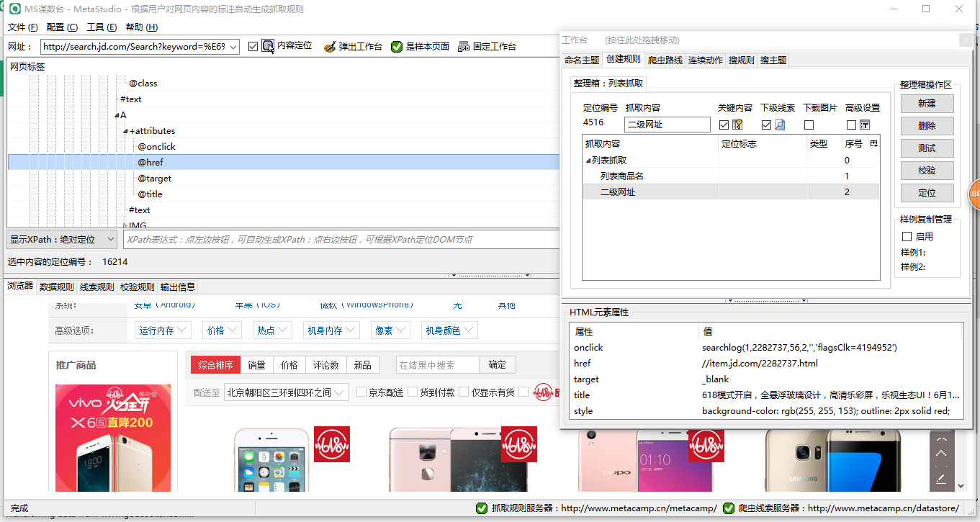Viewport: 980px width, 522px height.
Task: Click the 校验 button
Action: click(x=927, y=171)
